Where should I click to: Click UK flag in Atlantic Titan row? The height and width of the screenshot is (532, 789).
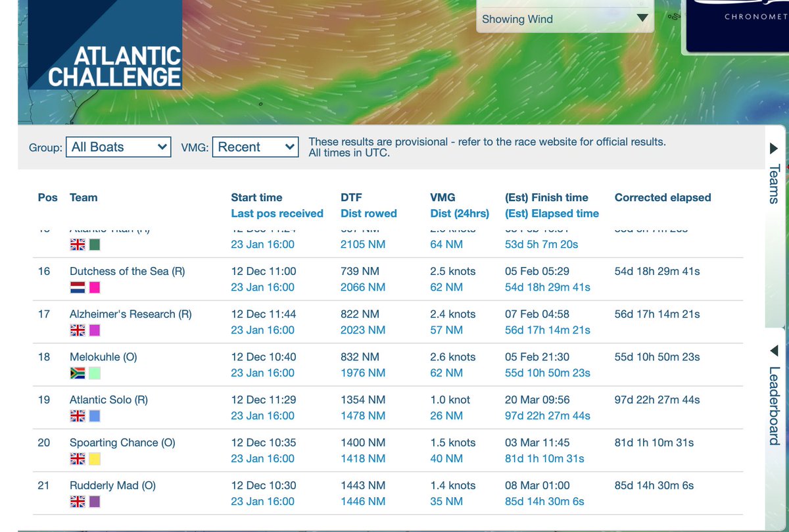tap(78, 245)
